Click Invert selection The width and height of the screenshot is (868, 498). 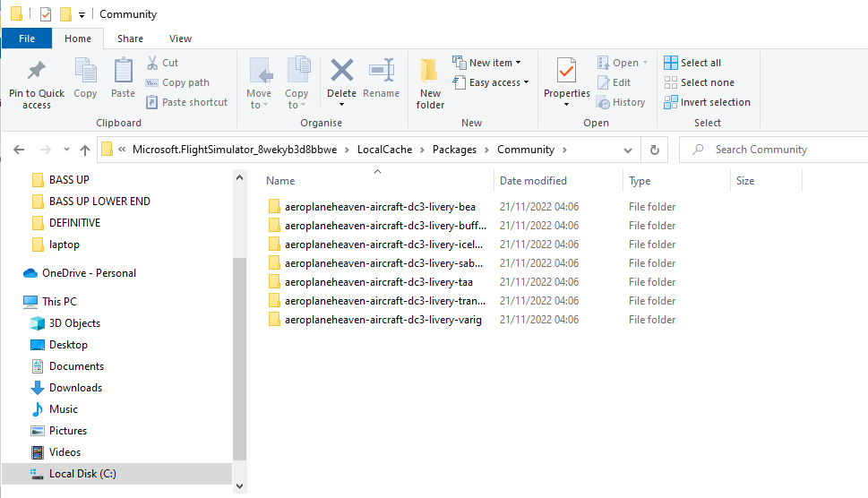tap(707, 102)
